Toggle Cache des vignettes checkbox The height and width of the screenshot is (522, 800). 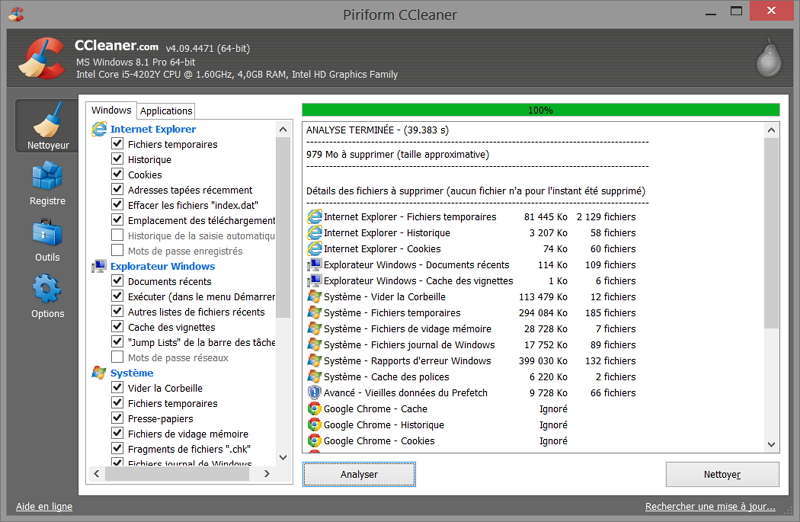point(117,327)
